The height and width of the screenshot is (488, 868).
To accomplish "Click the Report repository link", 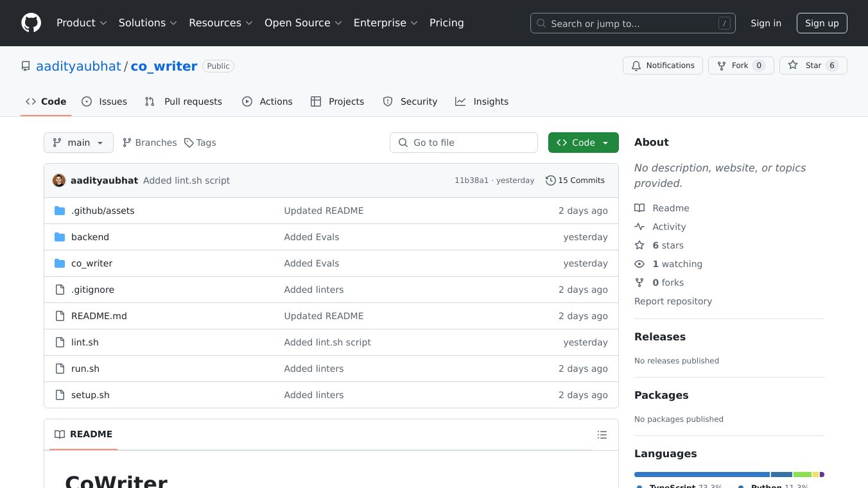I will pos(673,301).
